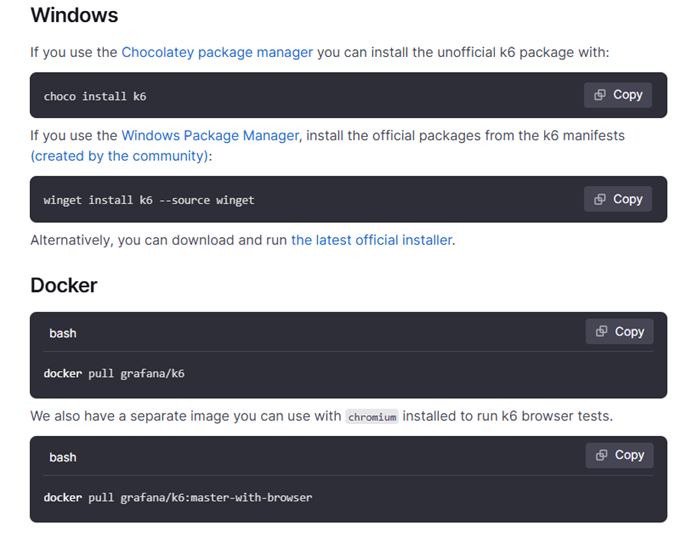Copy the winget install k6 command
This screenshot has height=543, width=698.
click(618, 199)
